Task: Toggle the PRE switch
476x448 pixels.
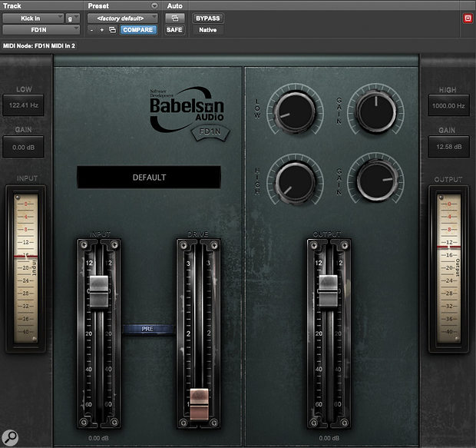Action: point(148,329)
